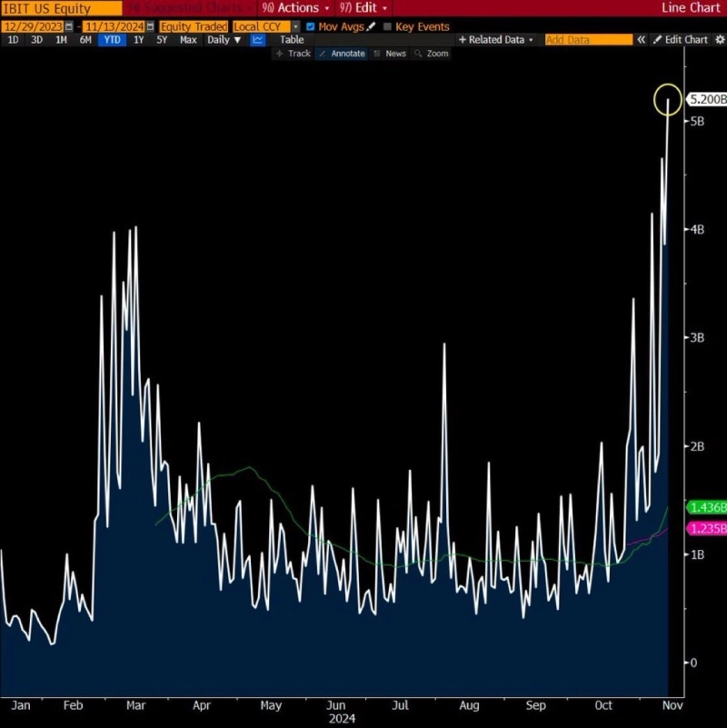Click the Add Data input field

[x=588, y=40]
